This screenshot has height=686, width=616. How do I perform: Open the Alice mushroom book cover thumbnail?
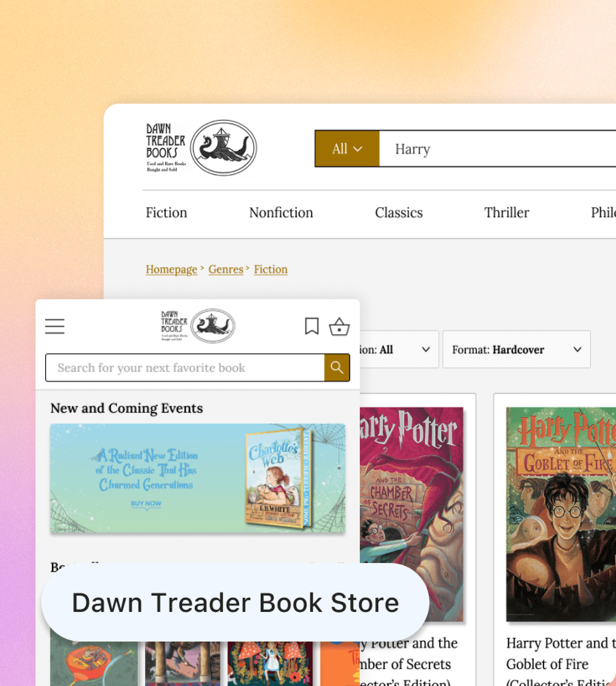pos(270,664)
